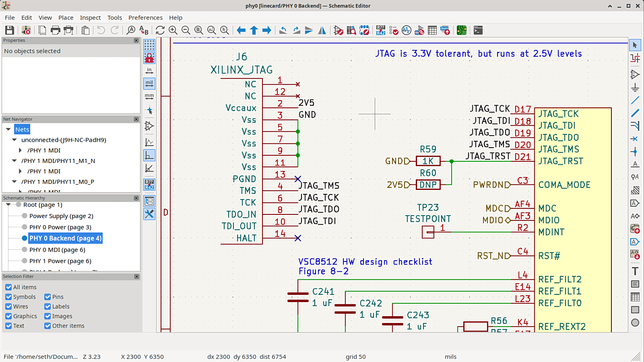Close the Properties panel
This screenshot has width=644, height=362.
pyautogui.click(x=136, y=40)
